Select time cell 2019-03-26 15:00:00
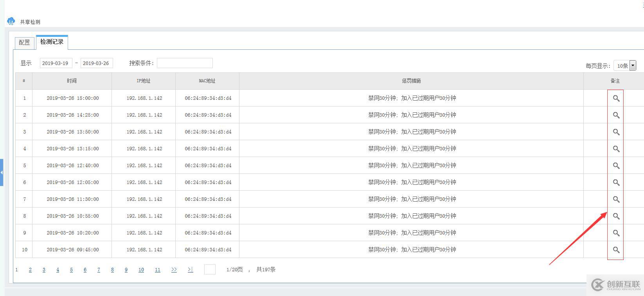Screen dimensions: 644x296 (x=73, y=98)
